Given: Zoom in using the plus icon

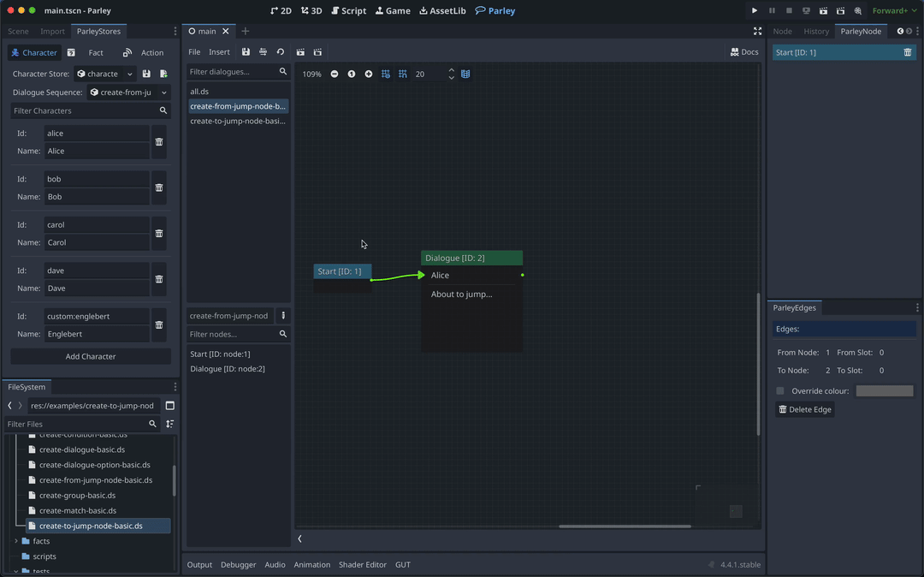Looking at the screenshot, I should [x=369, y=74].
